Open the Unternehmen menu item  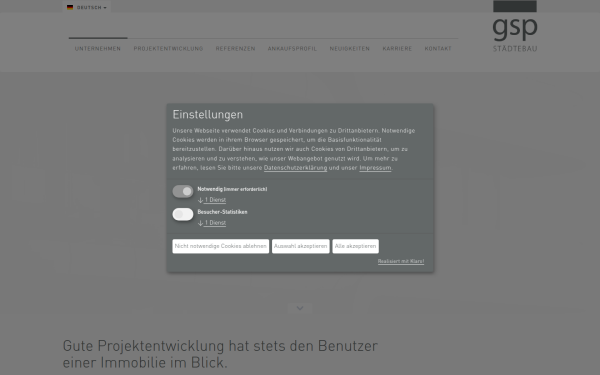click(x=98, y=49)
